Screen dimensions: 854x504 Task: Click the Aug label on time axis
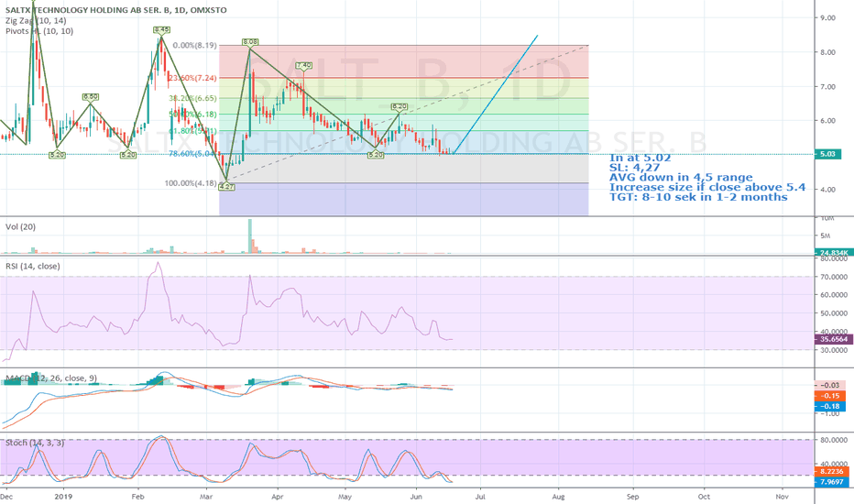click(558, 497)
